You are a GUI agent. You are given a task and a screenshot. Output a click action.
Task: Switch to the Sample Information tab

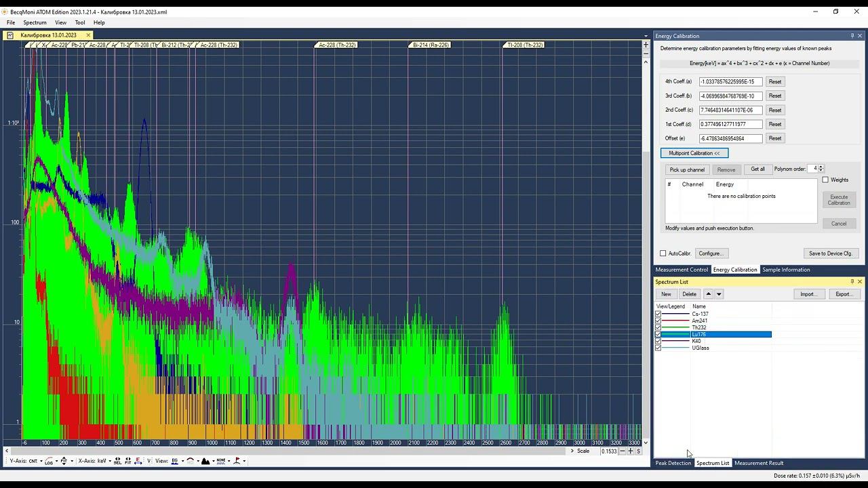point(786,270)
